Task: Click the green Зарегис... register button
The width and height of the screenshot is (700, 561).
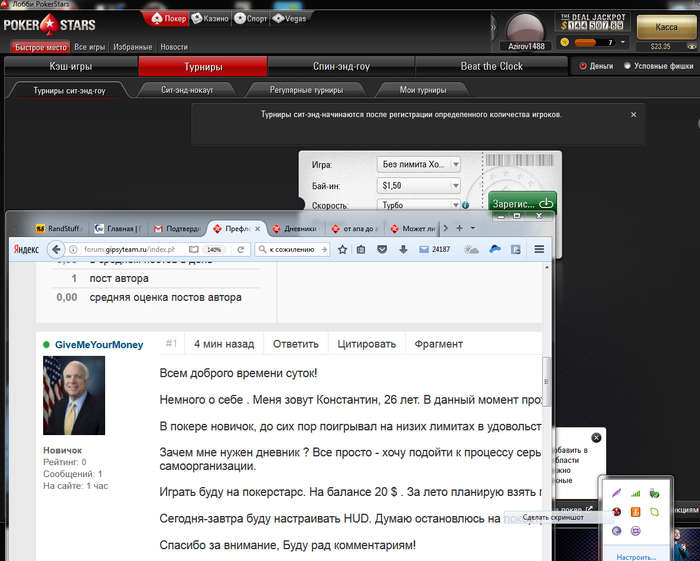Action: (x=522, y=204)
